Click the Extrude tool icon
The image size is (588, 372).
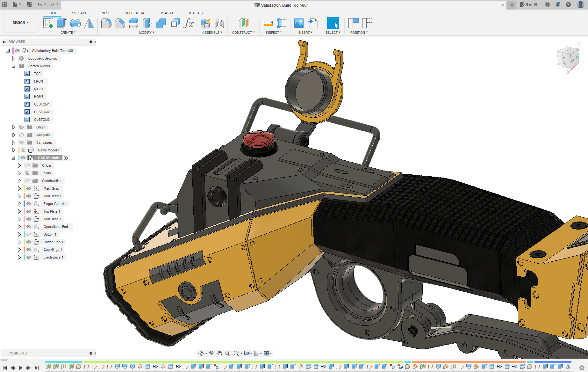(x=61, y=23)
